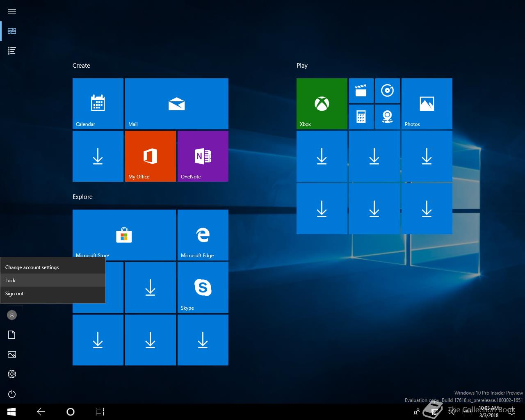Click the taskbar Back arrow
525x420 pixels.
point(41,412)
